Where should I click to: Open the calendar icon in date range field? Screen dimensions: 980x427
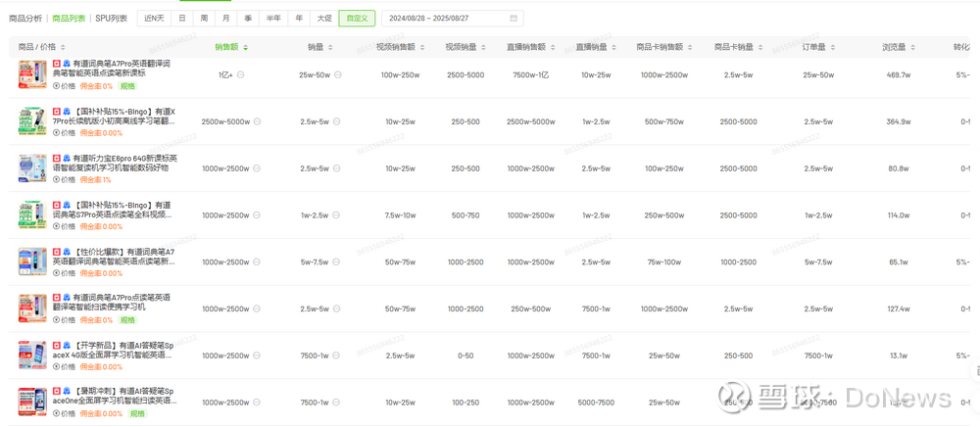pos(514,19)
